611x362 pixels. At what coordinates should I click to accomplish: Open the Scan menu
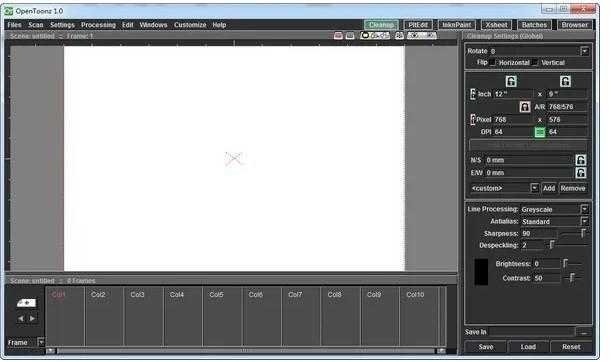[x=36, y=25]
